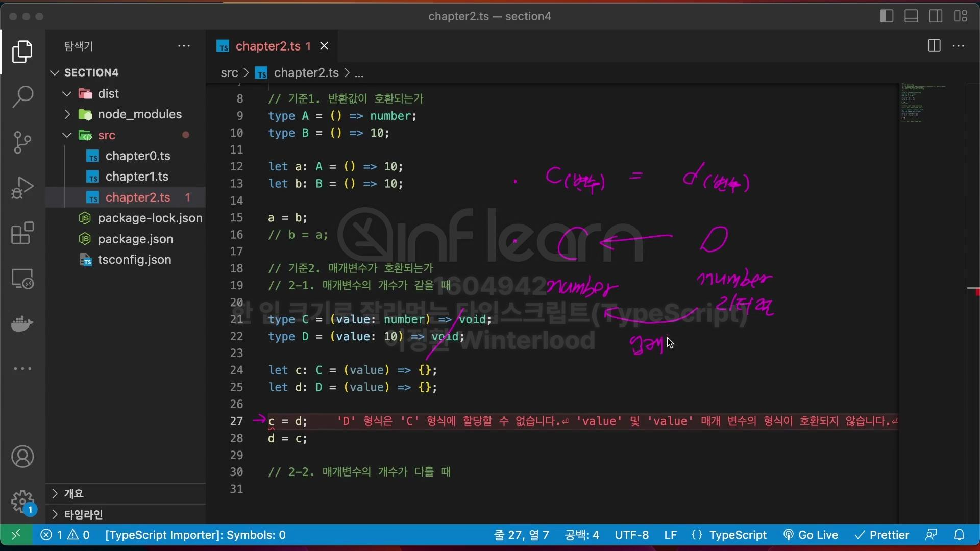
Task: Toggle the primary sidebar layout button
Action: point(887,16)
